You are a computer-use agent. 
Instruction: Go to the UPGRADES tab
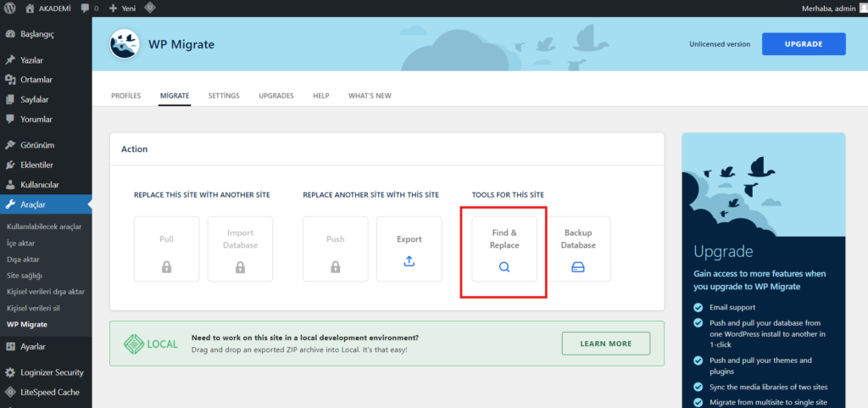[x=276, y=96]
